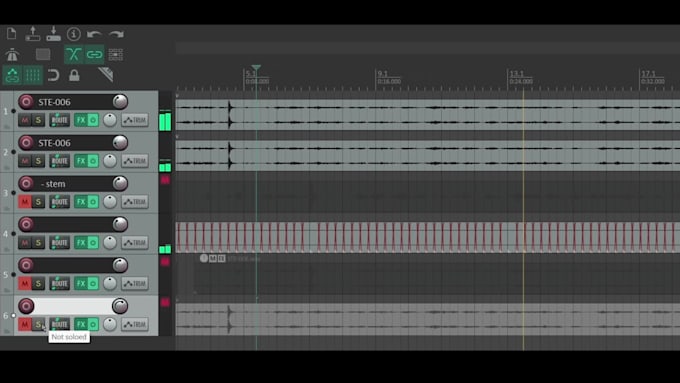Open routing for the '- stem' track
The height and width of the screenshot is (383, 680).
click(59, 202)
